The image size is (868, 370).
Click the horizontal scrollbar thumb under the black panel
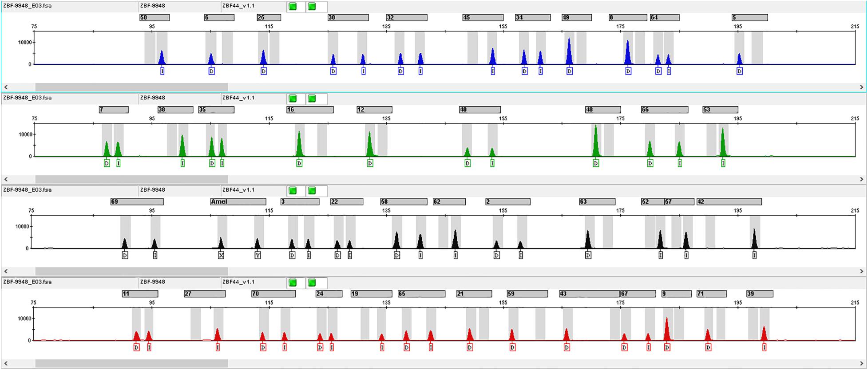click(x=131, y=271)
